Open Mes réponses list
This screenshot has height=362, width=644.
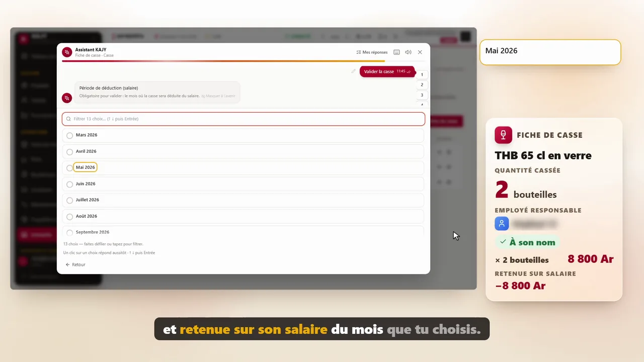(372, 52)
